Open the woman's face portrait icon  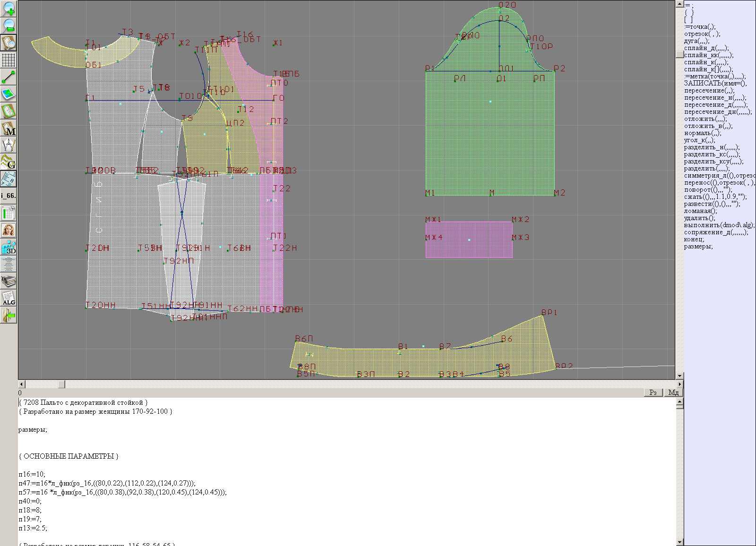pyautogui.click(x=9, y=230)
